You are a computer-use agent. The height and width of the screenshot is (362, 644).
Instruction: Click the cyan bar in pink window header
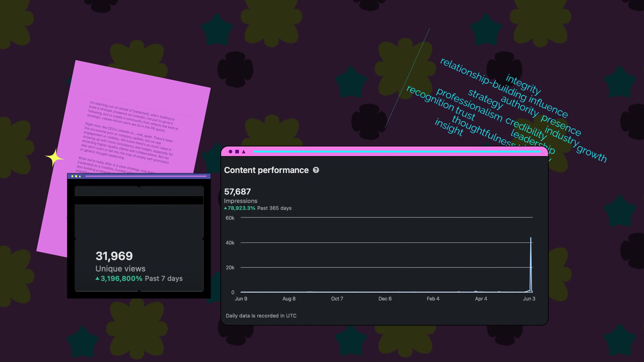click(x=397, y=152)
